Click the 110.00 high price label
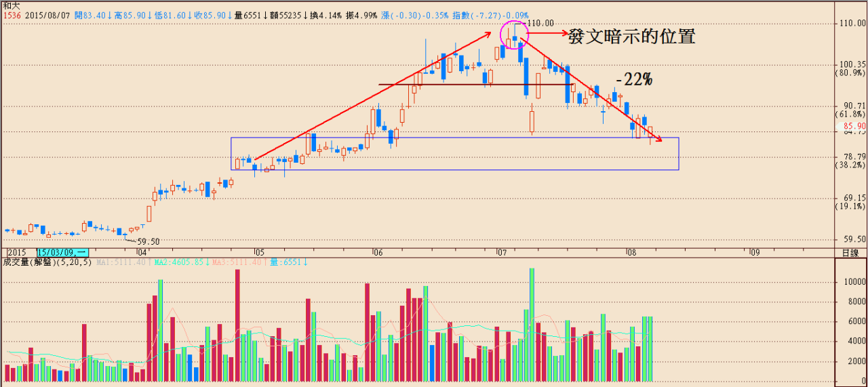 tap(540, 23)
